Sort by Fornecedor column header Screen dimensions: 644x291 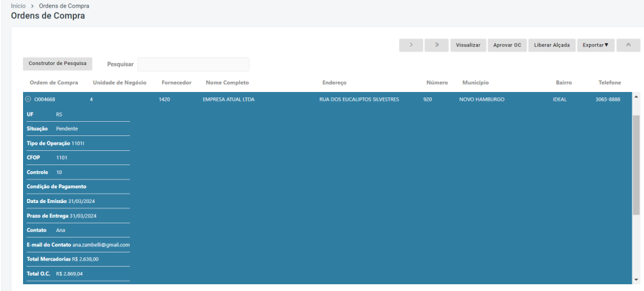[x=177, y=83]
